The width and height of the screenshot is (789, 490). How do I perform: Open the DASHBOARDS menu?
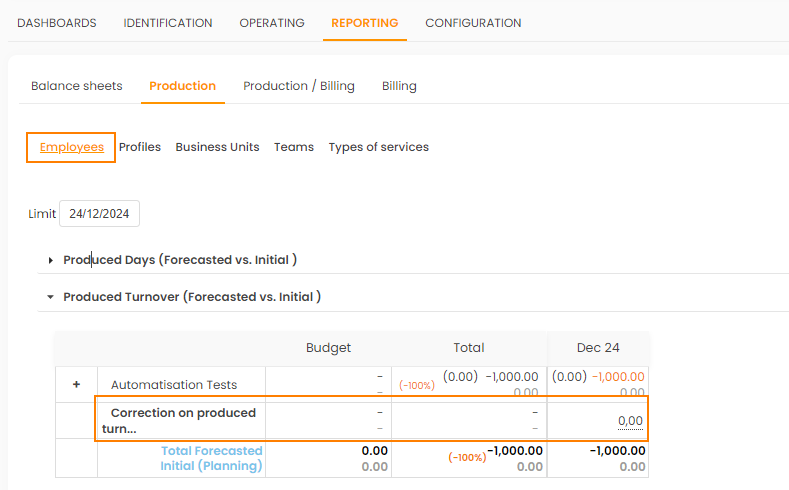[x=57, y=23]
